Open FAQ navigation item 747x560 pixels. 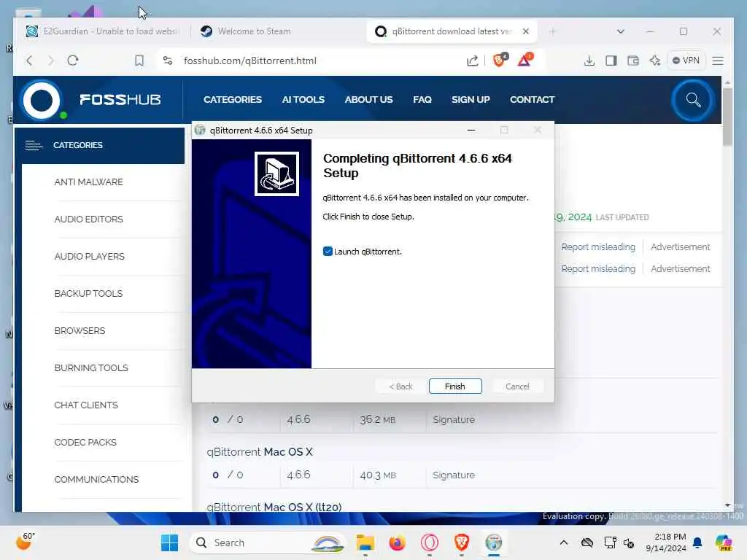[422, 99]
